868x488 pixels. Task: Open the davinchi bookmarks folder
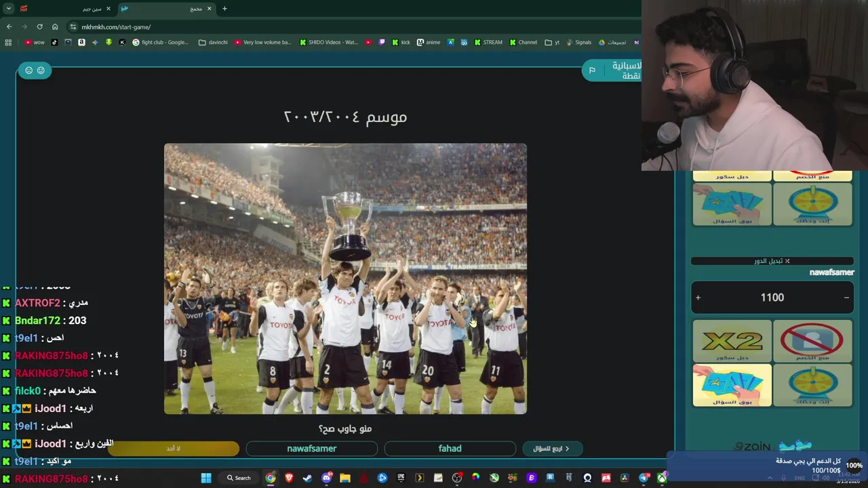point(213,42)
